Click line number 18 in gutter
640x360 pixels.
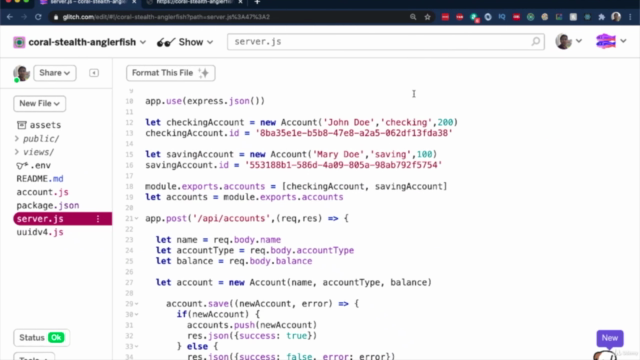(x=129, y=187)
